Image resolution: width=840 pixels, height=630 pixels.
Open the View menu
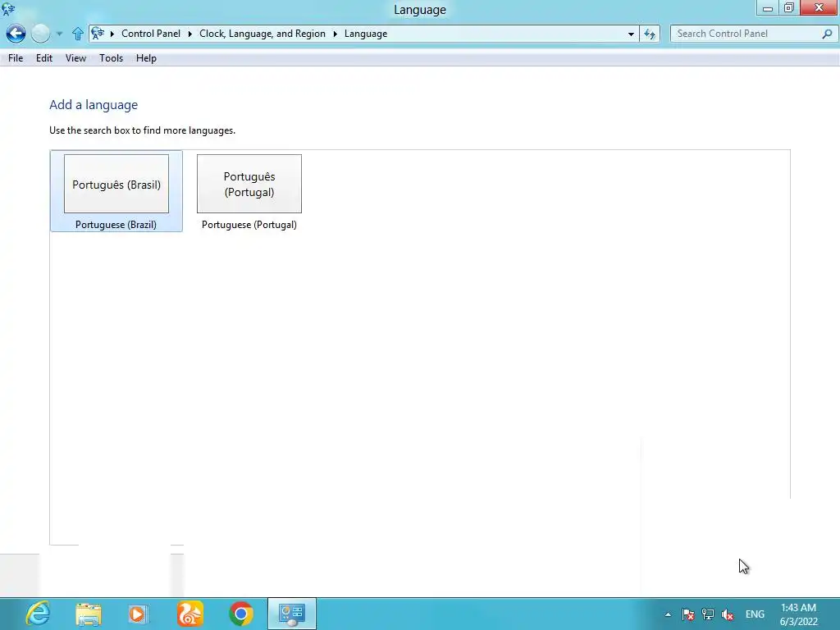75,58
